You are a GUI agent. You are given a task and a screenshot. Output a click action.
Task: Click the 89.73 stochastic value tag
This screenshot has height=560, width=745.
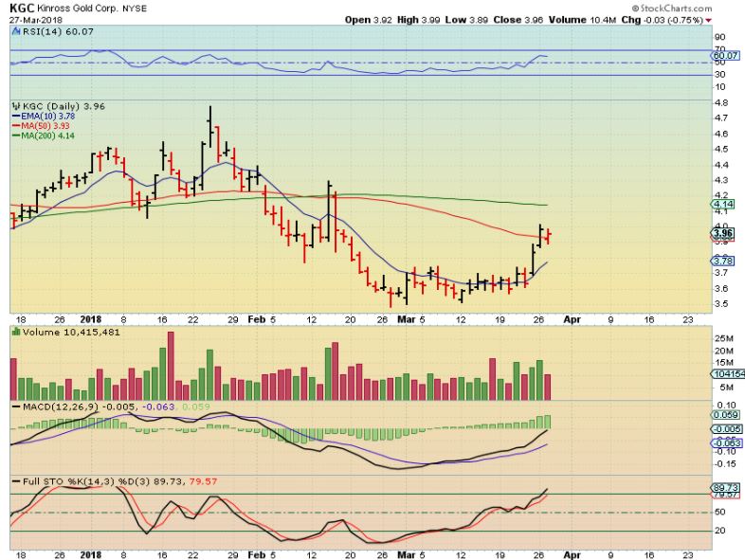[x=725, y=487]
